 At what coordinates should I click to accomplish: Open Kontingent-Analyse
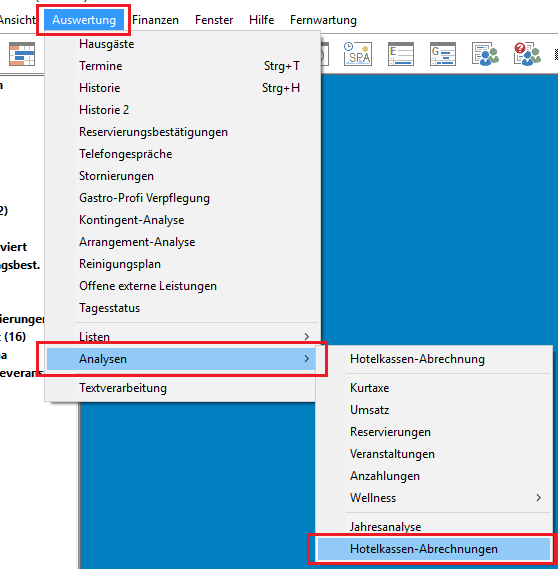click(182, 220)
